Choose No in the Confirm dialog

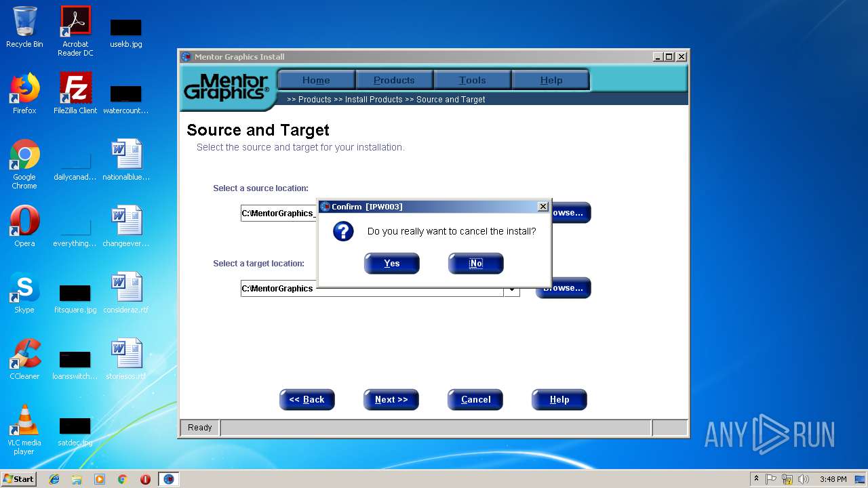475,264
